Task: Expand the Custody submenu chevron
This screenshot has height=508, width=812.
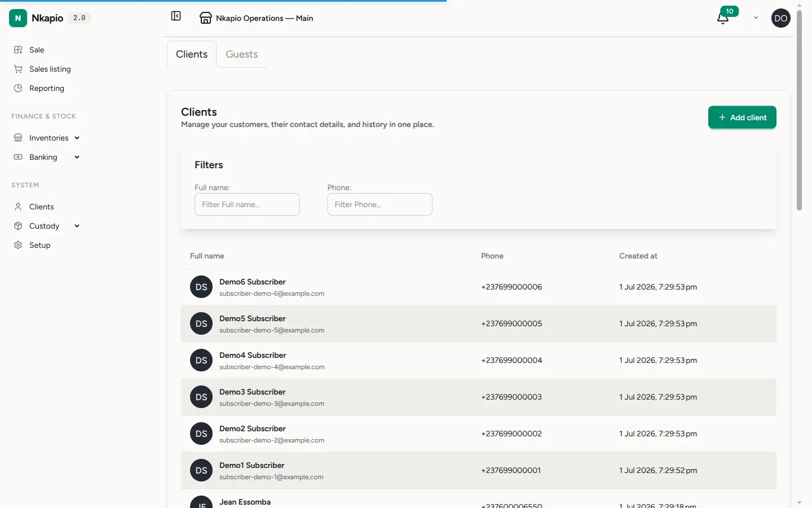Action: tap(77, 226)
